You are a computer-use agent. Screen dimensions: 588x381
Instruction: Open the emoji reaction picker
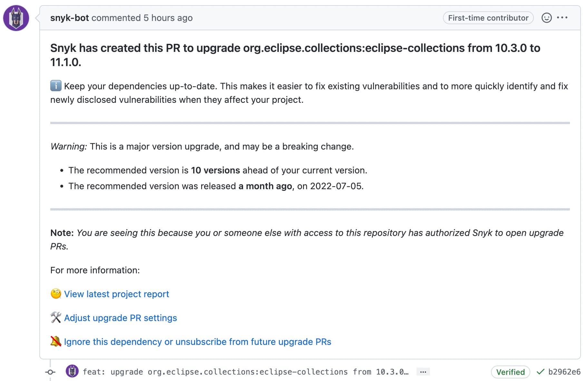click(546, 18)
